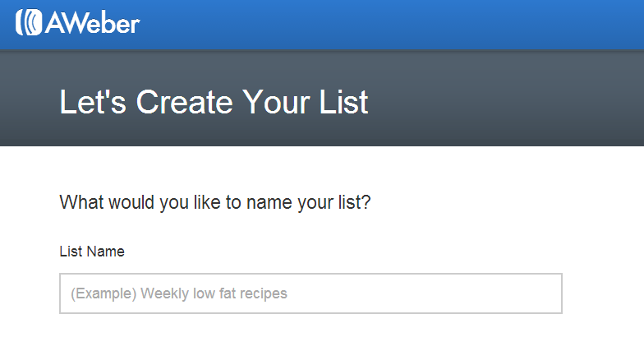Click the "(Example) Weekly low fat recipes" placeholder

pos(179,293)
